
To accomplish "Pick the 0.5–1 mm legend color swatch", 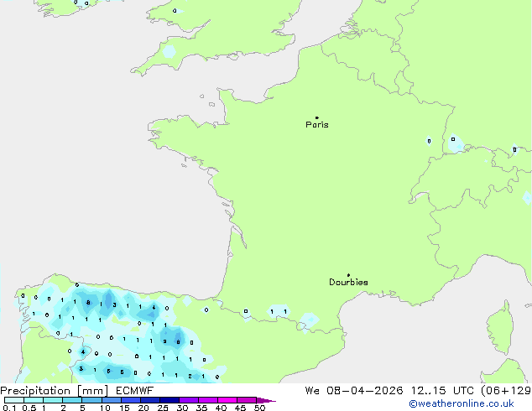I will pos(34,400).
